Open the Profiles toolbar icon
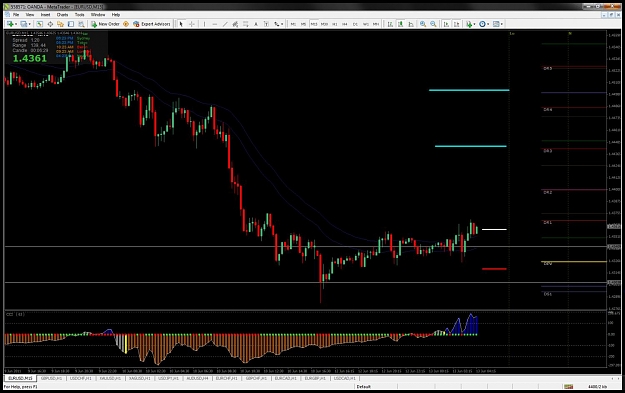 point(24,24)
